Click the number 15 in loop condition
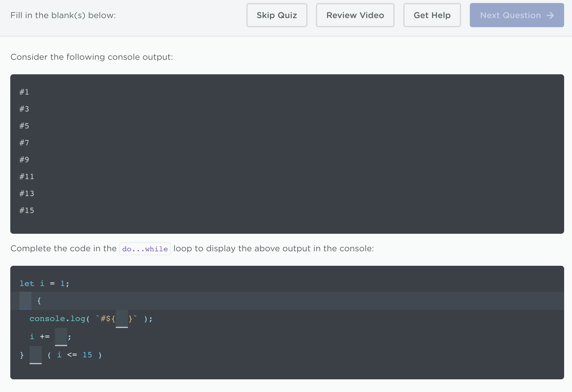 tap(87, 355)
